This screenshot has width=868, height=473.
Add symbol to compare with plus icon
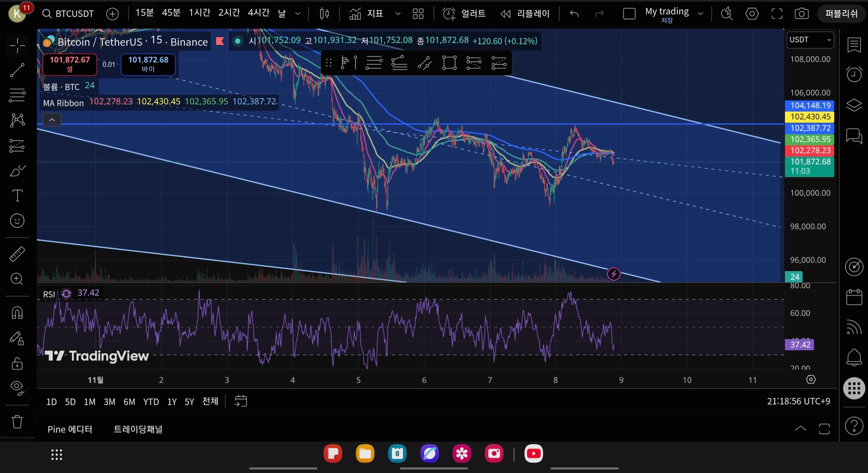click(113, 14)
